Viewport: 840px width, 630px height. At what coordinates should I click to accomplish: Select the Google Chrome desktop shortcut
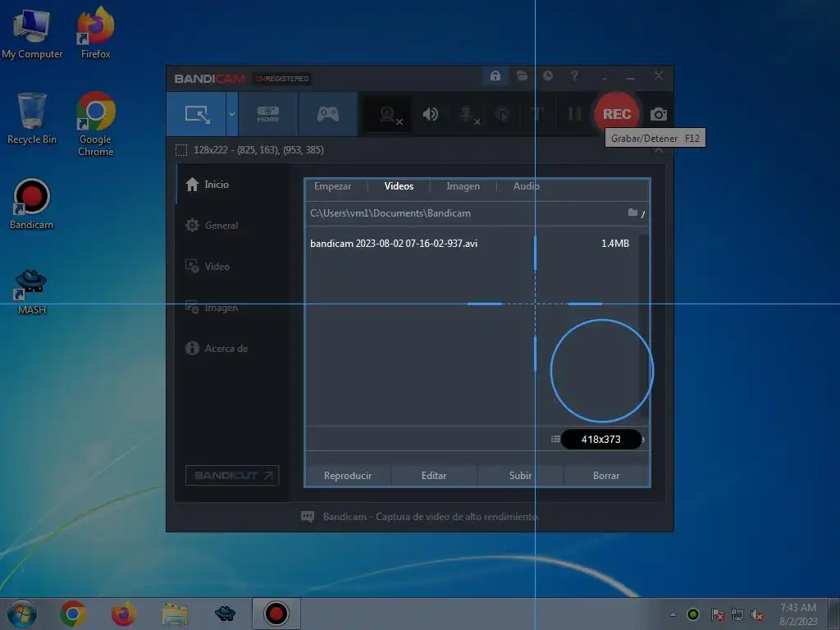pyautogui.click(x=95, y=124)
